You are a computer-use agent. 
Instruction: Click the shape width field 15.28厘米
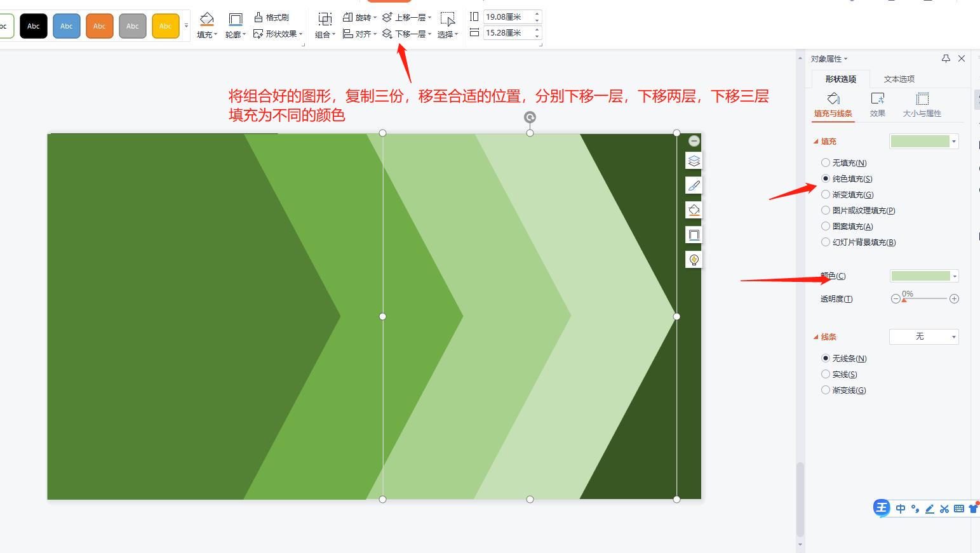pos(508,33)
